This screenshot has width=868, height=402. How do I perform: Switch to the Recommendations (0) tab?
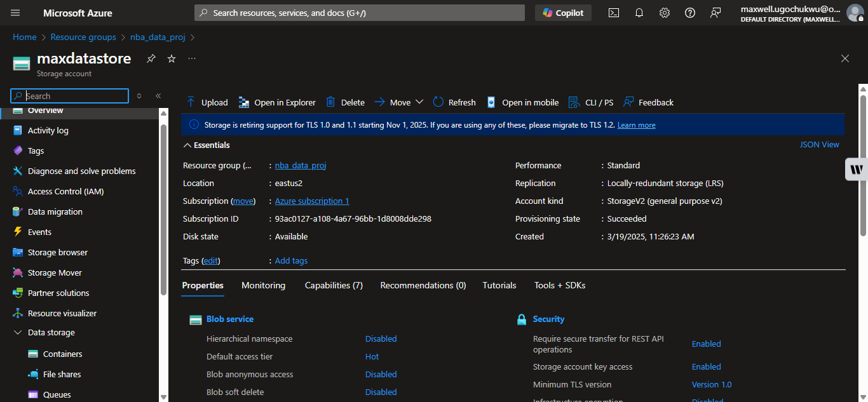423,285
